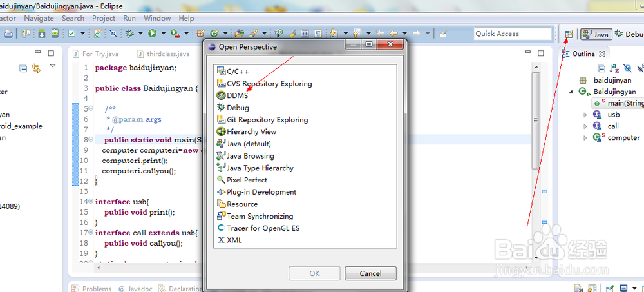Click the Back navigation yellow arrow

pos(393,34)
